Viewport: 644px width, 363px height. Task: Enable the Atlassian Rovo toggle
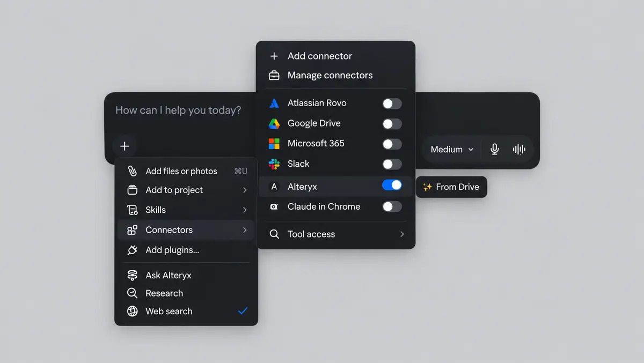pos(392,103)
